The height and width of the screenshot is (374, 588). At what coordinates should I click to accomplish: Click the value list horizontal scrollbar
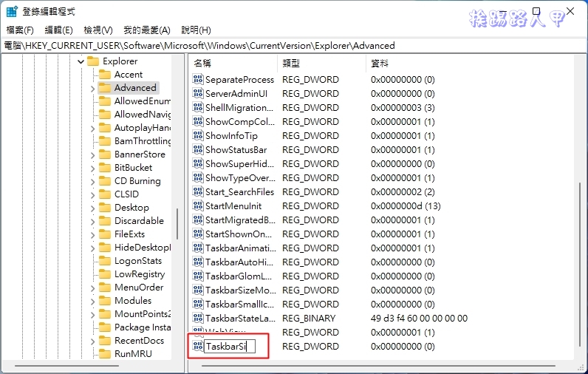[x=378, y=365]
